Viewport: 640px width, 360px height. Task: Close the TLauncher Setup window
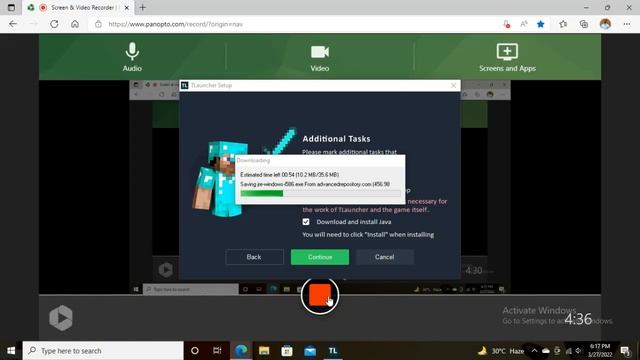pos(453,85)
